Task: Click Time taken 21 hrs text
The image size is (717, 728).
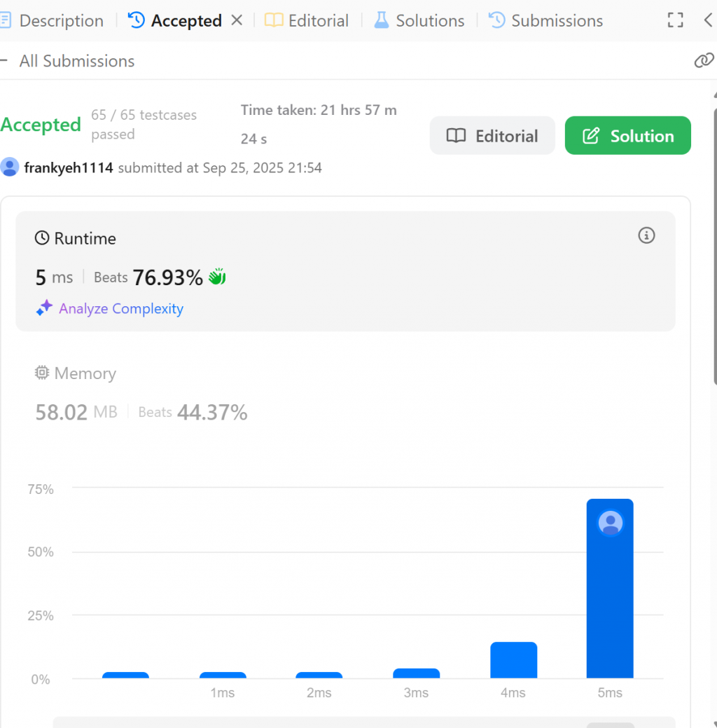Action: tap(319, 124)
